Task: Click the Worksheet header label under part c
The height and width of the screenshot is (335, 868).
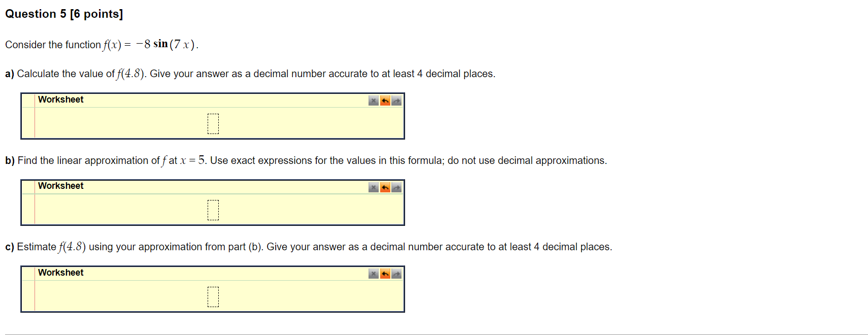Action: coord(61,273)
